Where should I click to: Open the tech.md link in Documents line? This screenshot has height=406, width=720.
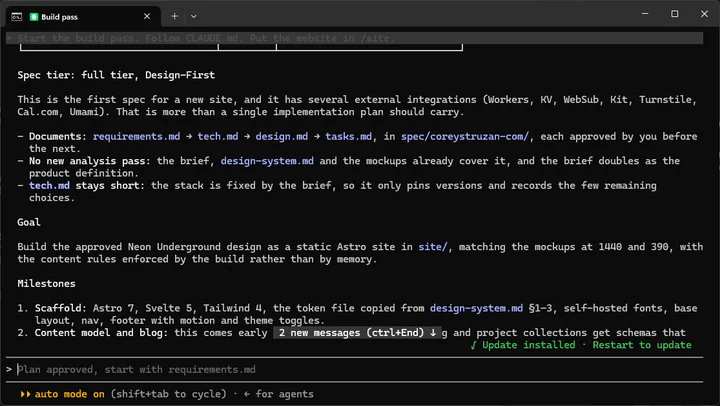coord(218,136)
